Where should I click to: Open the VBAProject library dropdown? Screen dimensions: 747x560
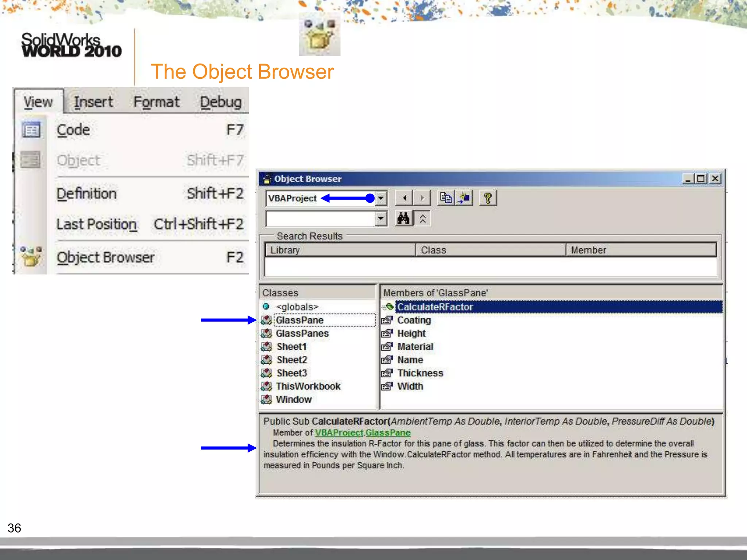[381, 198]
